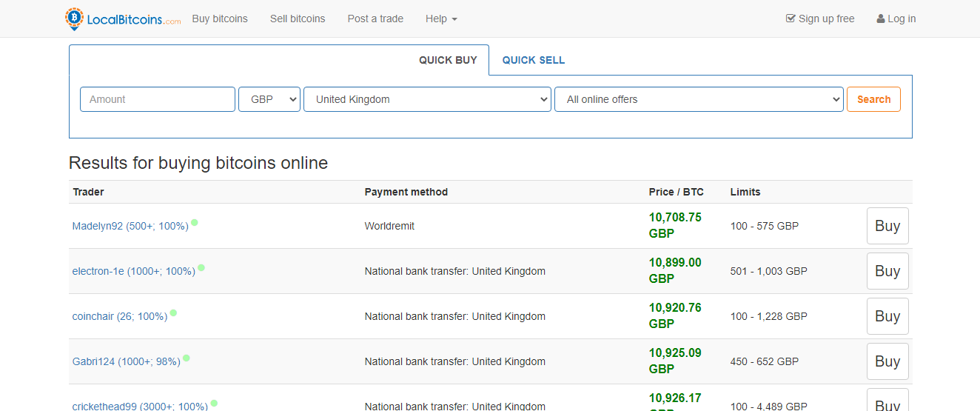Focus the Amount input field

click(158, 99)
